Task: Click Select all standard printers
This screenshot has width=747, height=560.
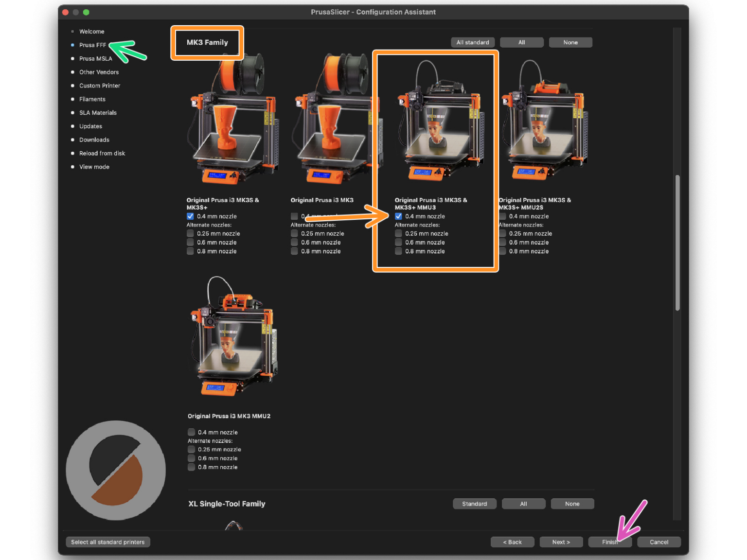Action: 107,542
